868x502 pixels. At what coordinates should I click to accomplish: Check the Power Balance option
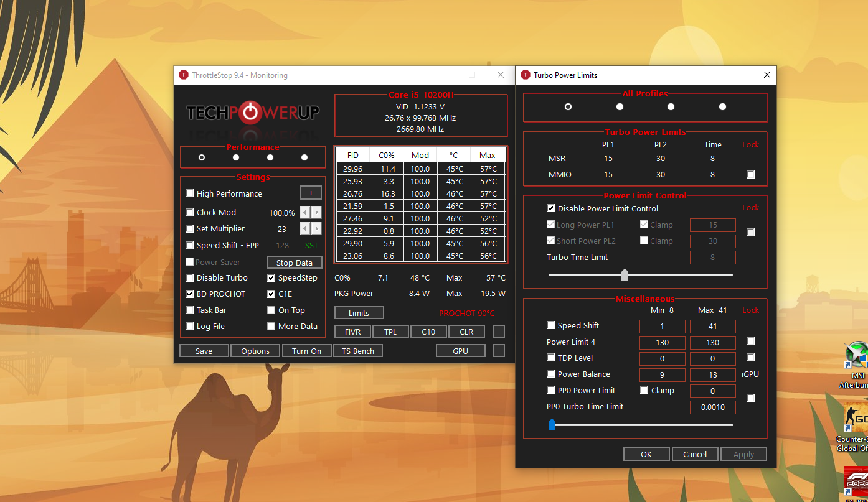tap(550, 374)
